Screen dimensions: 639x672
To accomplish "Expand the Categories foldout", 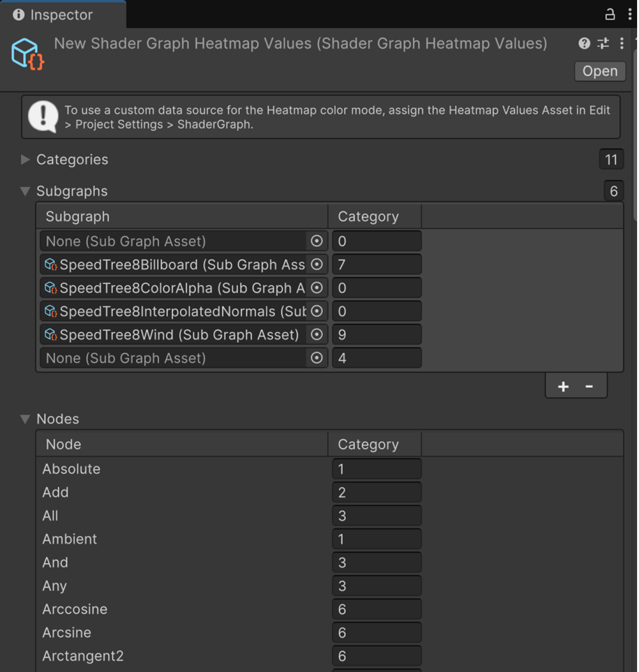I will (25, 160).
